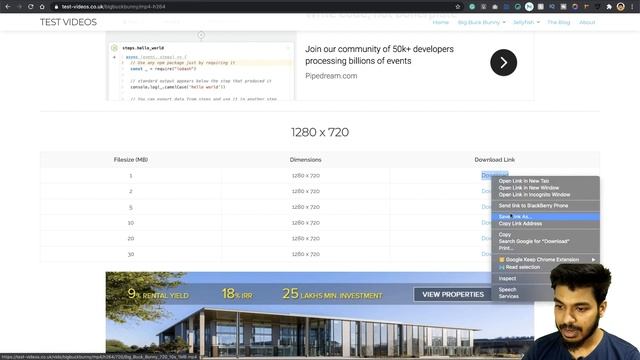The height and width of the screenshot is (360, 640).
Task: Open the Home nav link
Action: pos(440,22)
